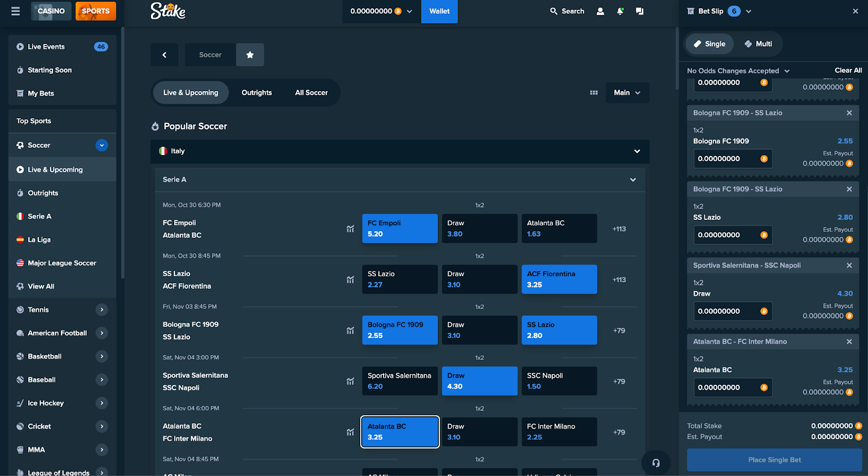Screen dimensions: 868x476
Task: Favorite Soccer with the star icon
Action: point(250,55)
